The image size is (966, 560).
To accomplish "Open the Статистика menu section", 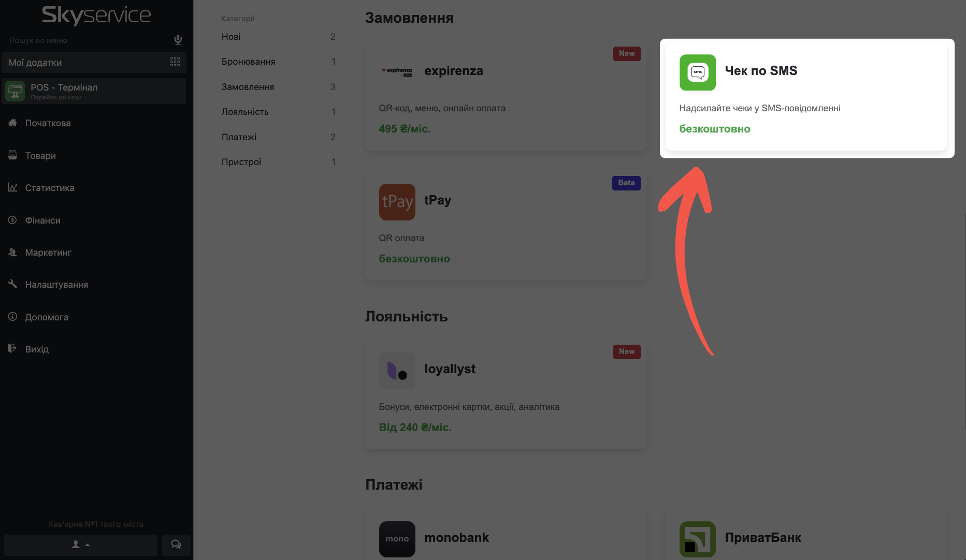I will coord(50,188).
